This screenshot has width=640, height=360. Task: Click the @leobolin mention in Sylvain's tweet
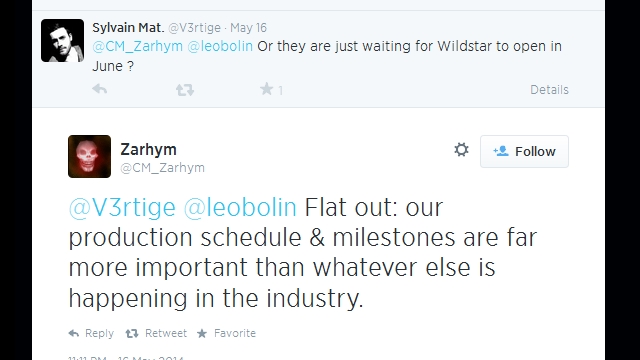[x=220, y=46]
